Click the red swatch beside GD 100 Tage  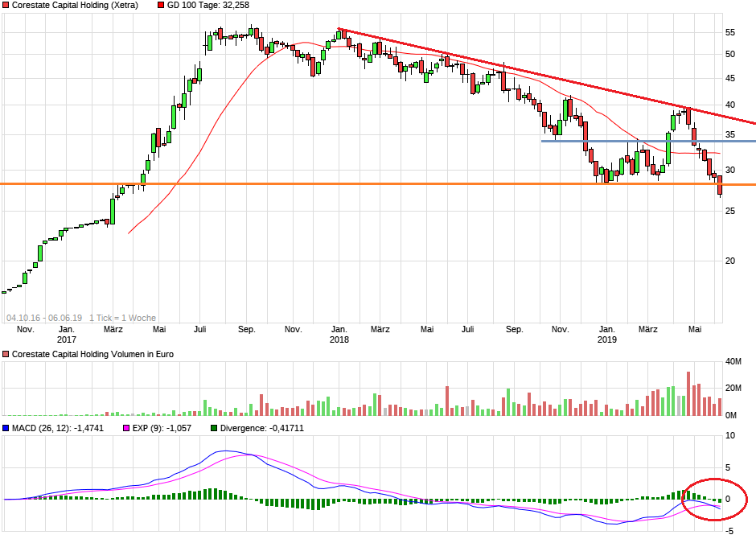(161, 6)
